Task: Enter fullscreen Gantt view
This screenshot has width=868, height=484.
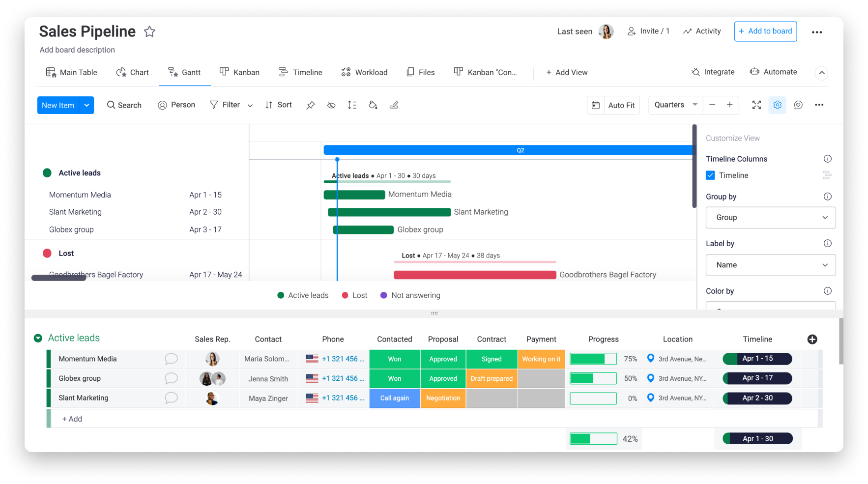Action: pos(756,105)
